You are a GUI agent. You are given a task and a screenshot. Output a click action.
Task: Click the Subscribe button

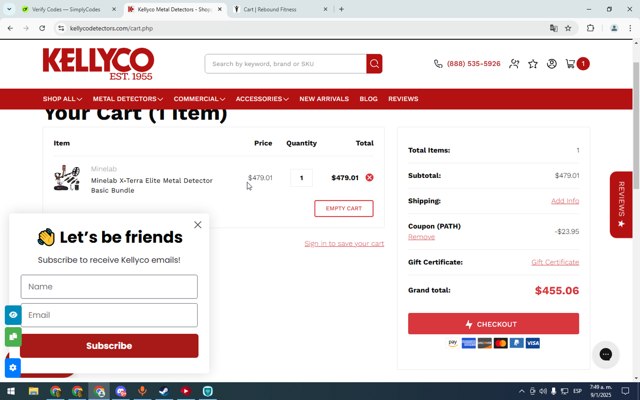109,346
